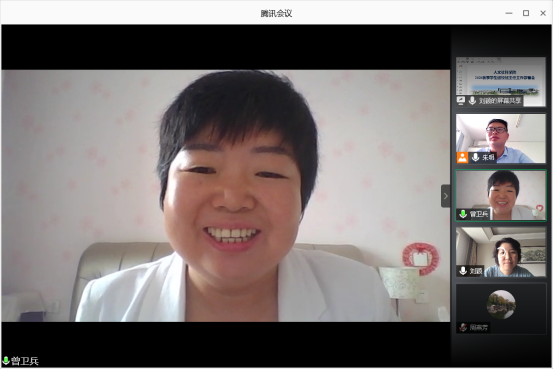Click the microphone icon on the shared-screen tile
Image resolution: width=553 pixels, height=369 pixels.
coord(472,101)
